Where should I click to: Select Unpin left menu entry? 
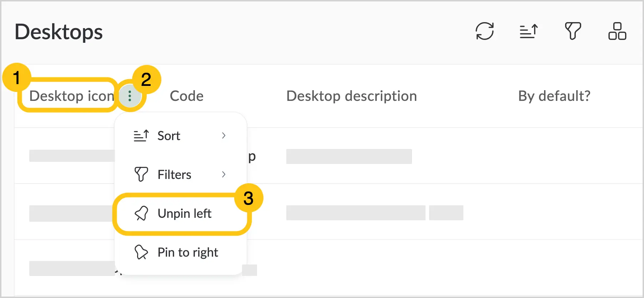click(x=182, y=214)
